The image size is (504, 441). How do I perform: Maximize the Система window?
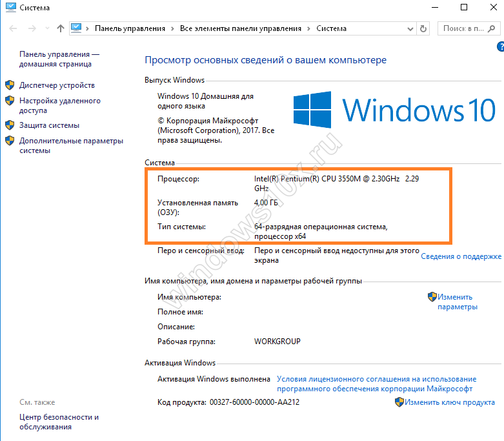464,7
